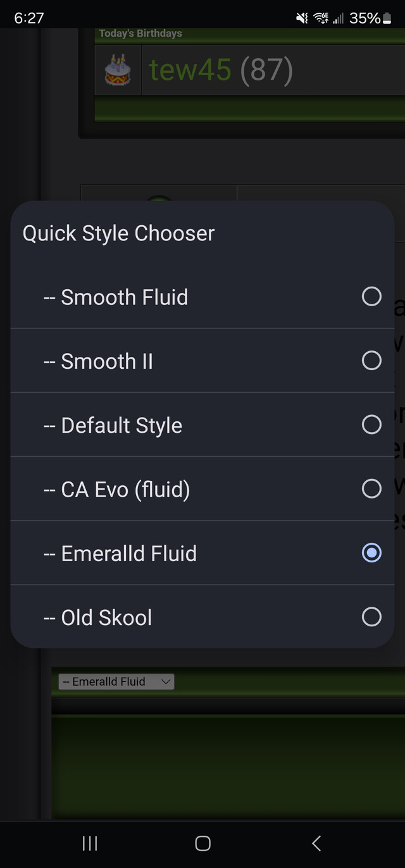Select the Smooth II radio button
Screen dimensions: 405x868
tap(371, 361)
